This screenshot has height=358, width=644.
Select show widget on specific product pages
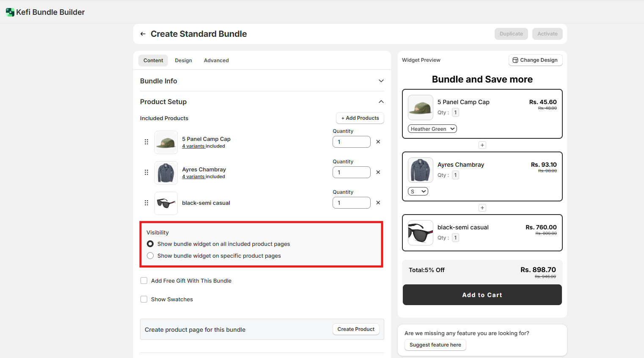point(150,256)
